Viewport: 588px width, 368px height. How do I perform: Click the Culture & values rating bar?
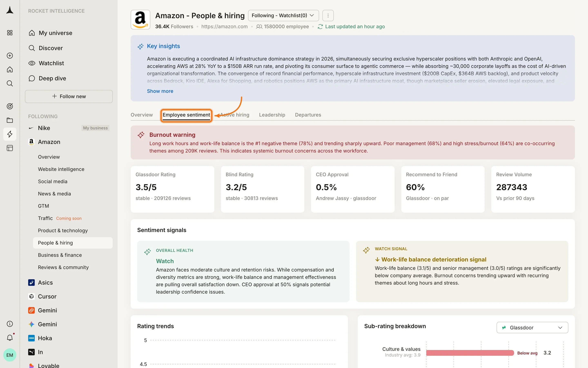[x=470, y=353]
